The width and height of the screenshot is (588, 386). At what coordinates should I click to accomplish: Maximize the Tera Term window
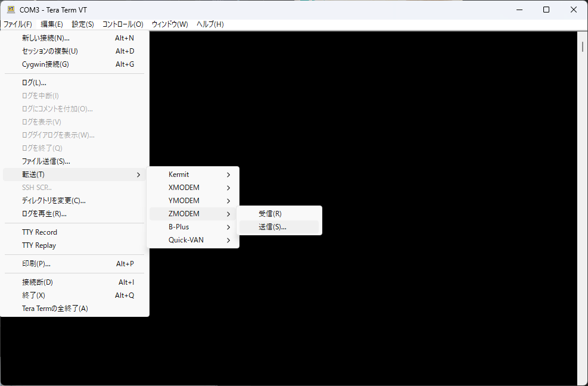[546, 10]
